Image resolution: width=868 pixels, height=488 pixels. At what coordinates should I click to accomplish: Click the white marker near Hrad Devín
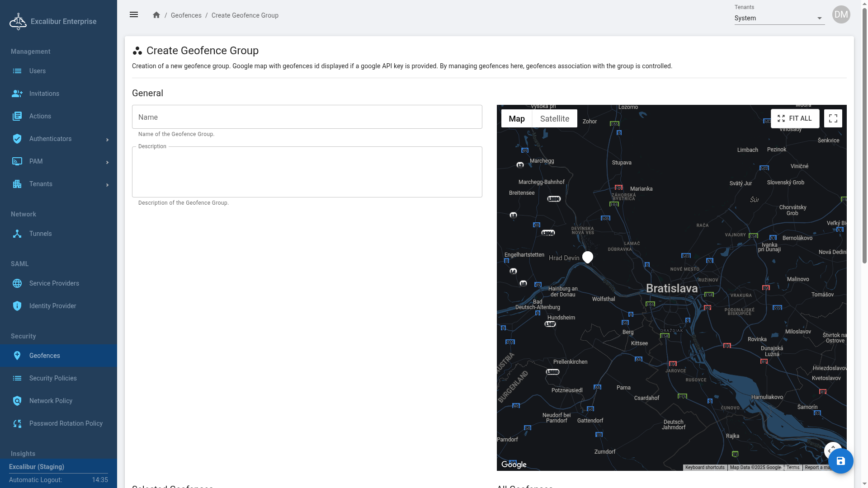tap(587, 257)
